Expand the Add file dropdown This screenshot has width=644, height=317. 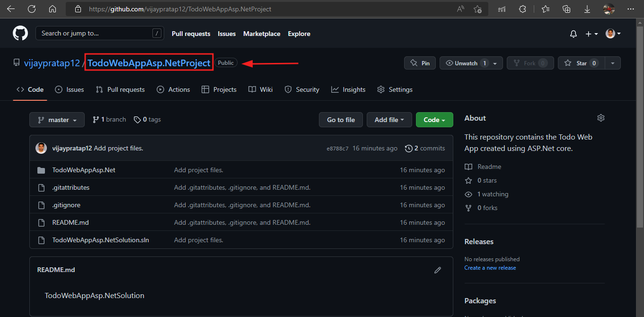pos(389,119)
